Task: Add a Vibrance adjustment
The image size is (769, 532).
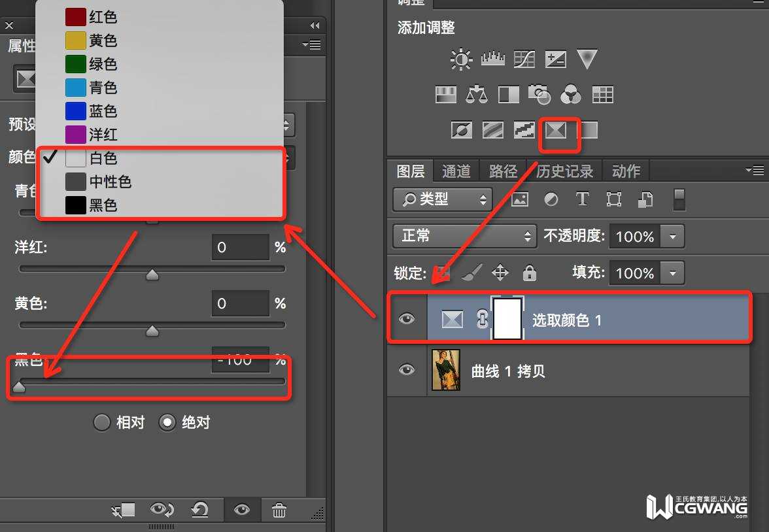Action: [x=587, y=59]
